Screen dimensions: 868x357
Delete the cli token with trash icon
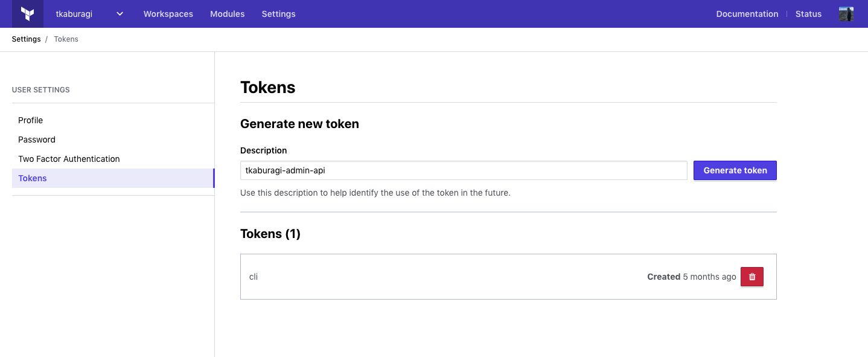(x=752, y=277)
